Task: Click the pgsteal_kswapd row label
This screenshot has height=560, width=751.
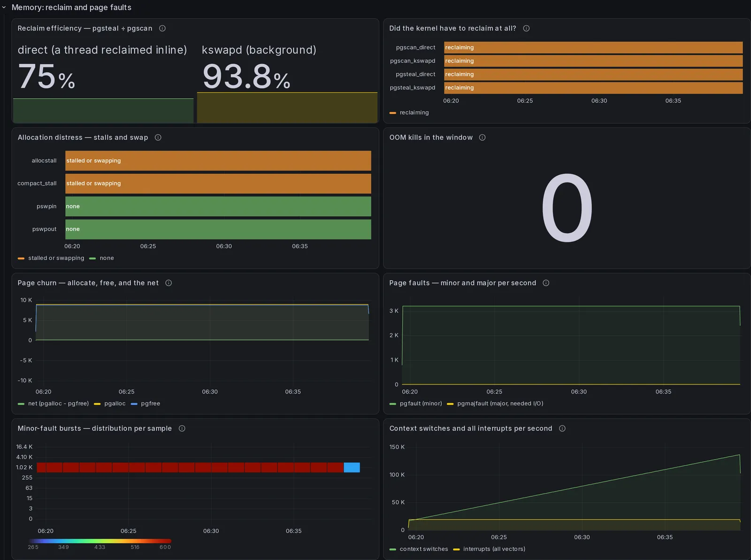Action: tap(413, 88)
